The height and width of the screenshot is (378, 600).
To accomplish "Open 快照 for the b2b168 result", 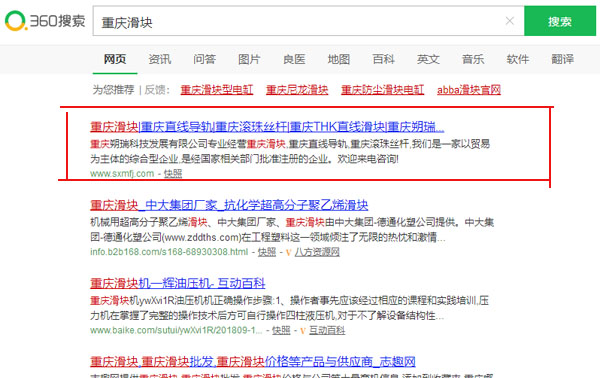I will coord(267,252).
